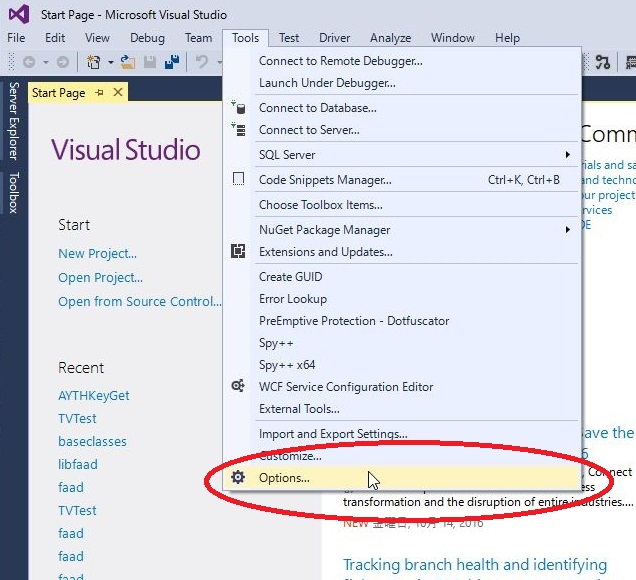The height and width of the screenshot is (580, 636).
Task: Open the New Project dropdown arrow
Action: tap(111, 62)
